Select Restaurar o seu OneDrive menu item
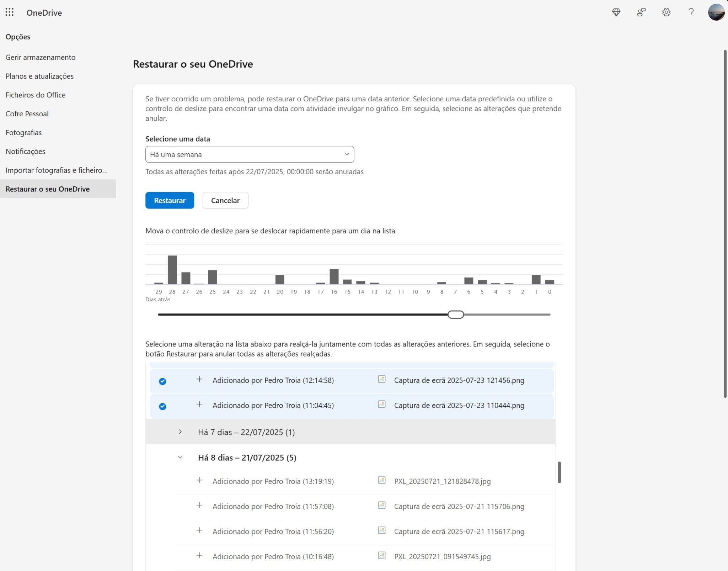 click(x=58, y=189)
